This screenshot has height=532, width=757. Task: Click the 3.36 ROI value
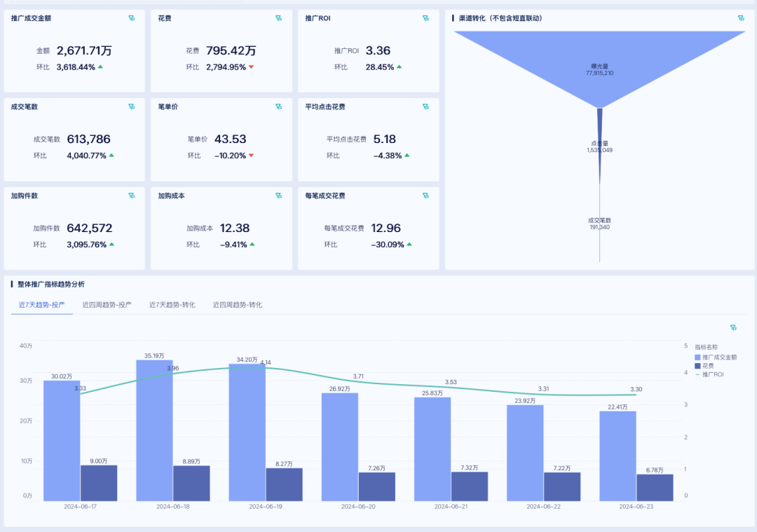pyautogui.click(x=378, y=50)
